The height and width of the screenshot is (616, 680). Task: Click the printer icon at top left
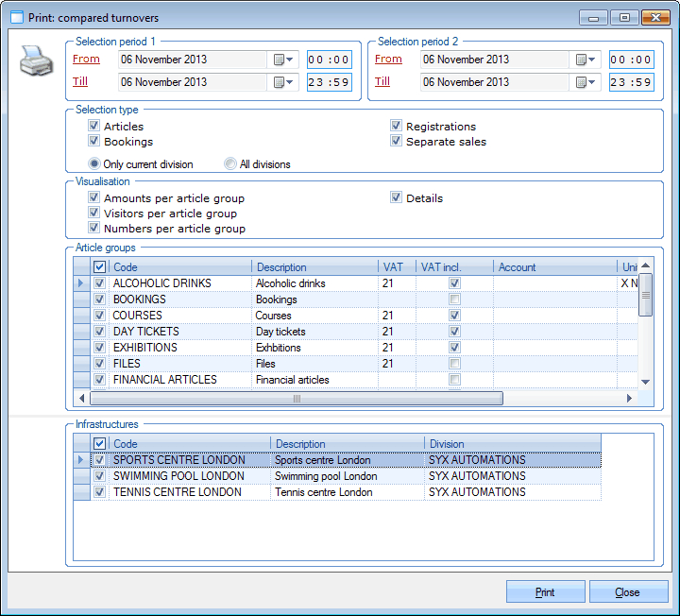36,64
